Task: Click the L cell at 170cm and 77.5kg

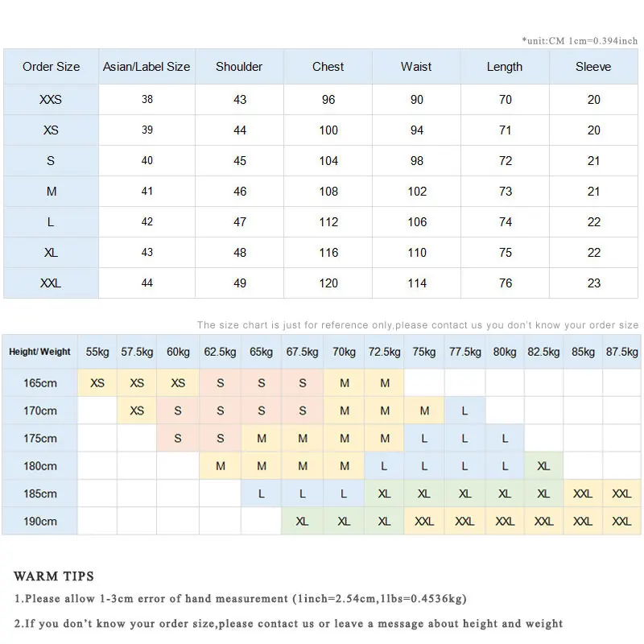Action: coord(464,411)
